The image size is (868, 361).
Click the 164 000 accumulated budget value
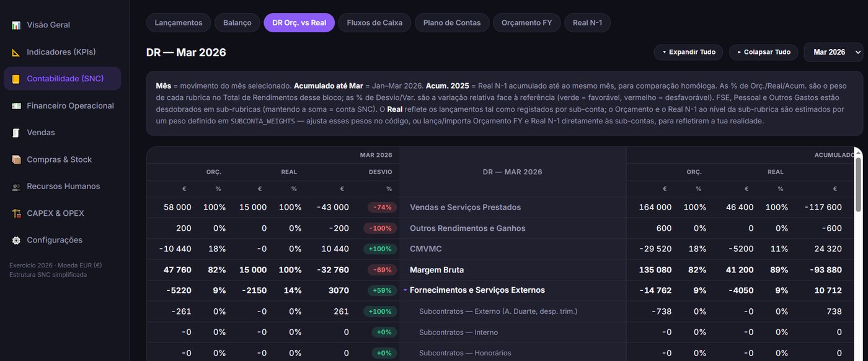pyautogui.click(x=655, y=207)
